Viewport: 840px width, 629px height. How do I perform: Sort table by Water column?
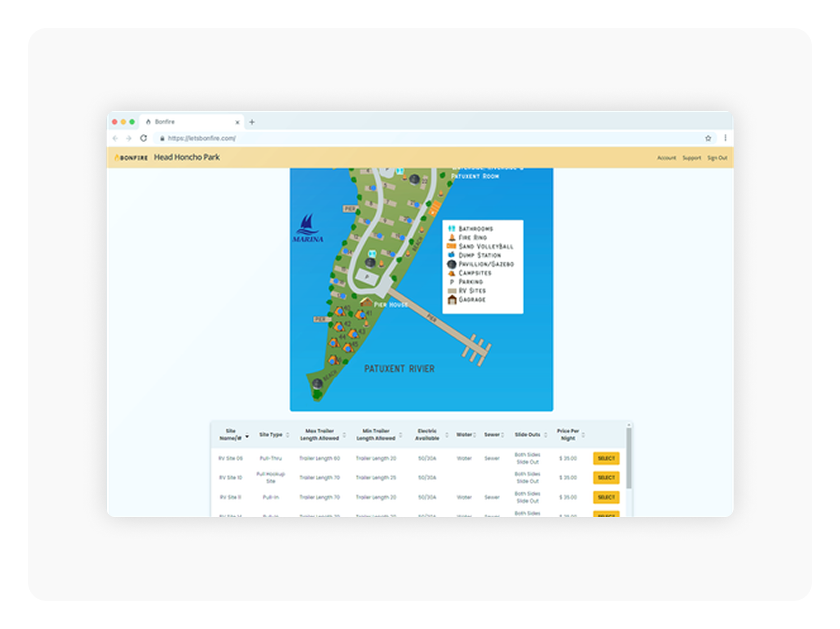474,435
